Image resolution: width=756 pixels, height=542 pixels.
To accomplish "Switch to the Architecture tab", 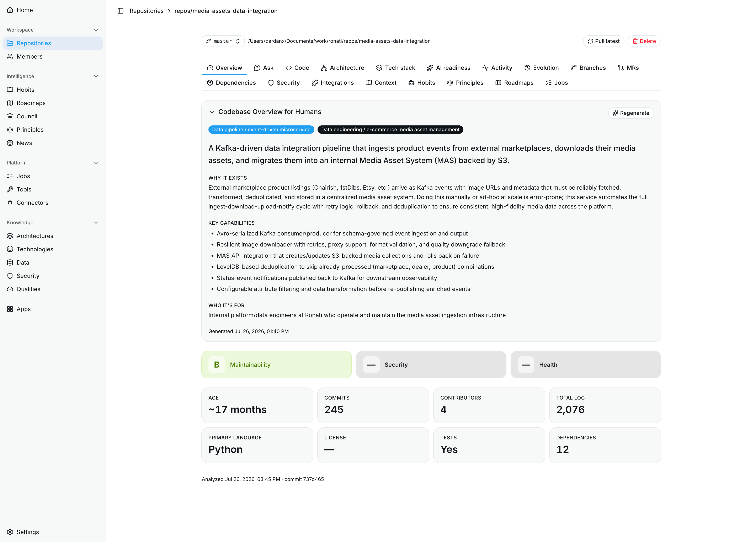I will click(x=342, y=68).
